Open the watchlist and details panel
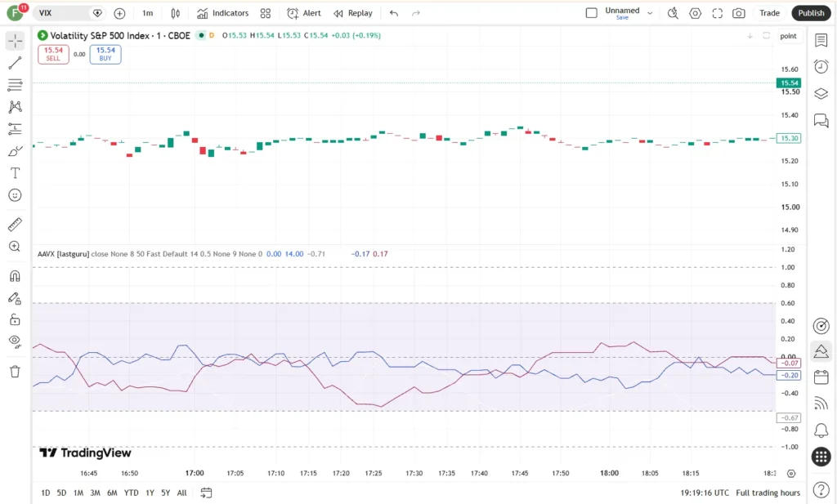 click(x=821, y=40)
